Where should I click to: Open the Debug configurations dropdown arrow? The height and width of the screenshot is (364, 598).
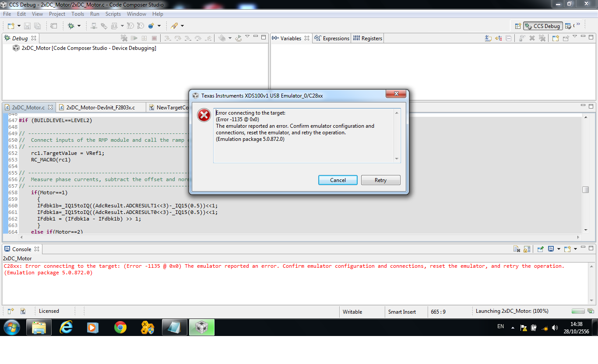[x=79, y=25]
